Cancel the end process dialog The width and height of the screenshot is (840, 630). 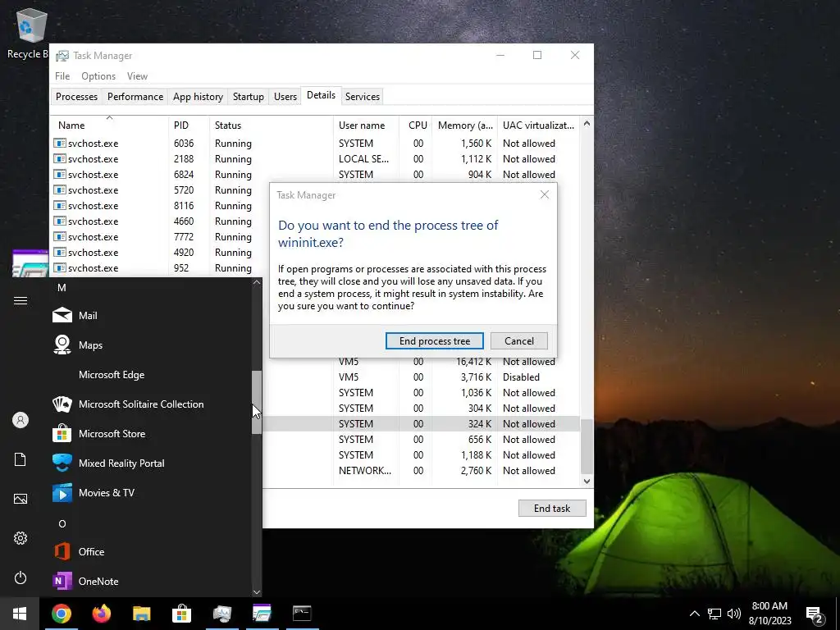click(518, 340)
